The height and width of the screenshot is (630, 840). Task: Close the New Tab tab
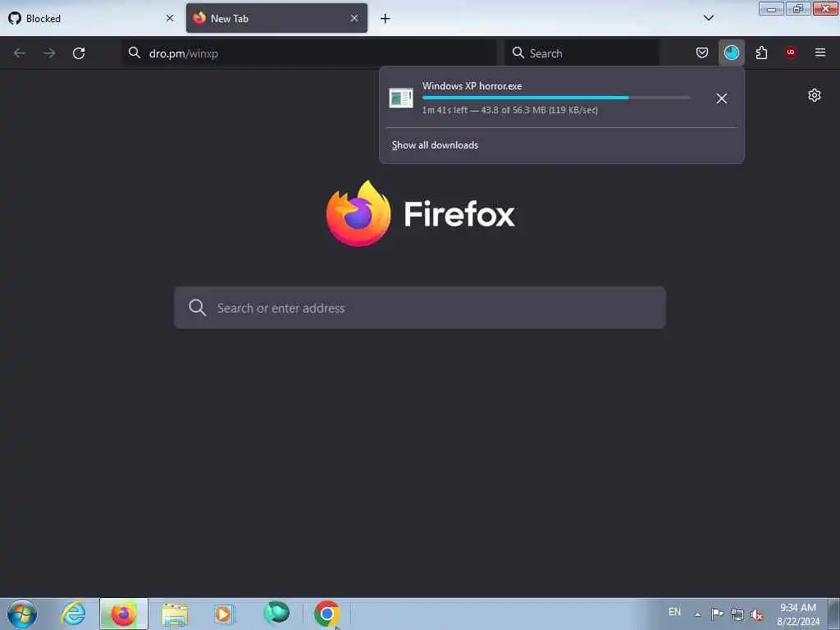354,18
